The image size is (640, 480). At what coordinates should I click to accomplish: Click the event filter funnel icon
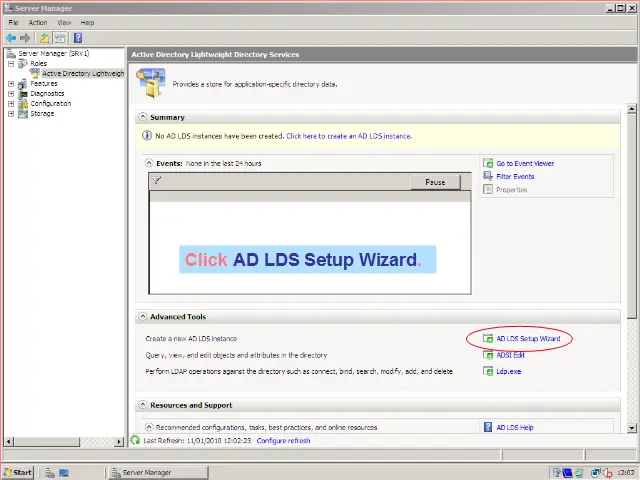coord(156,180)
